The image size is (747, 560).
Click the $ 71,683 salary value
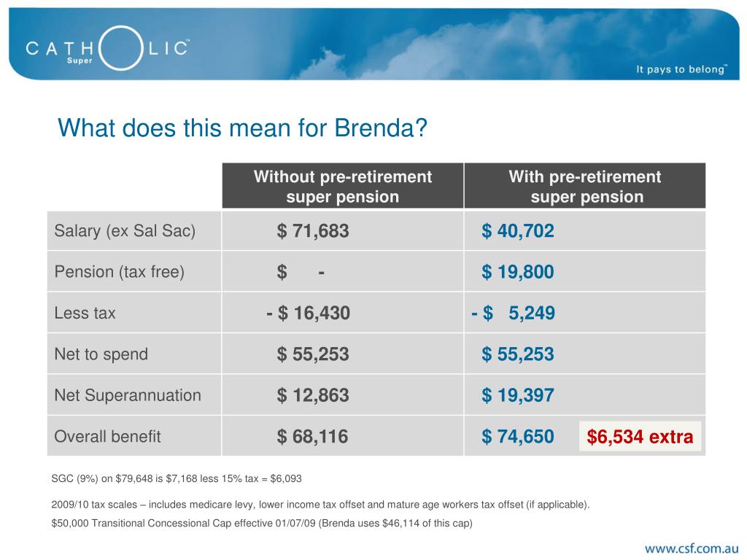313,231
